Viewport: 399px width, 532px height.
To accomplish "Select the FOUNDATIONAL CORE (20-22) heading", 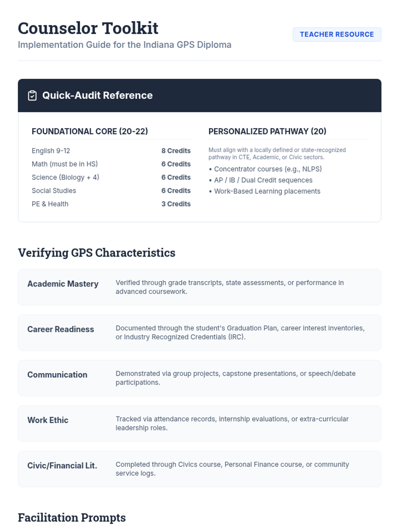I will [90, 131].
